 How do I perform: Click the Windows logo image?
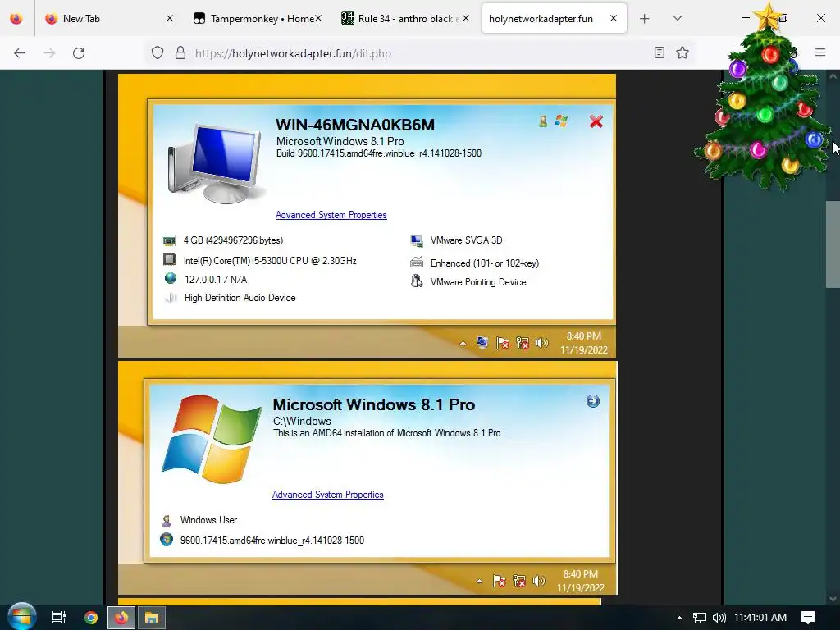212,440
